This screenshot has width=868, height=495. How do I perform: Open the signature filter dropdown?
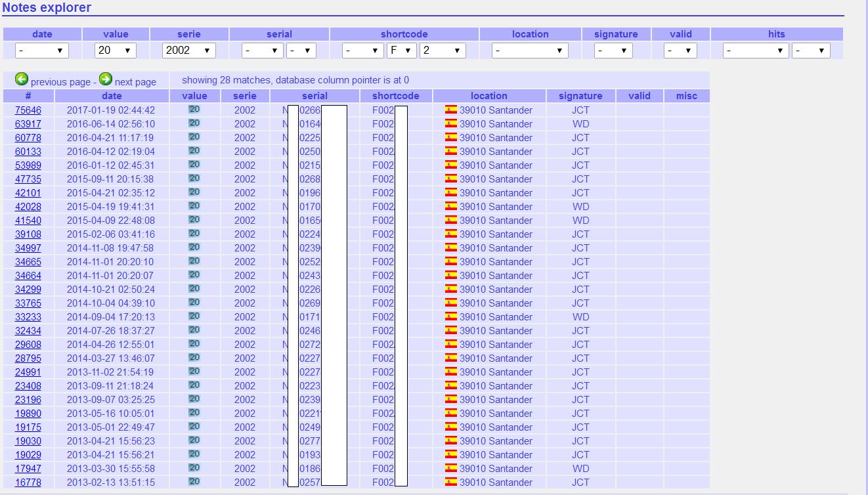point(613,50)
